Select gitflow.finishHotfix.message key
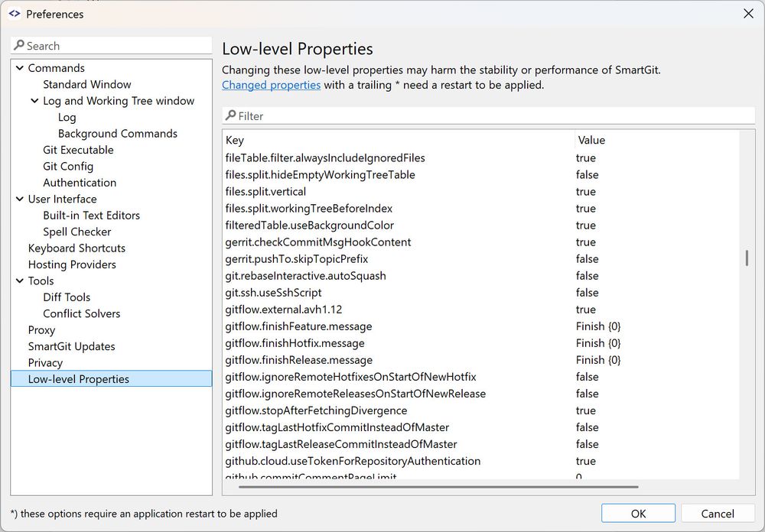Image resolution: width=765 pixels, height=532 pixels. pyautogui.click(x=295, y=343)
